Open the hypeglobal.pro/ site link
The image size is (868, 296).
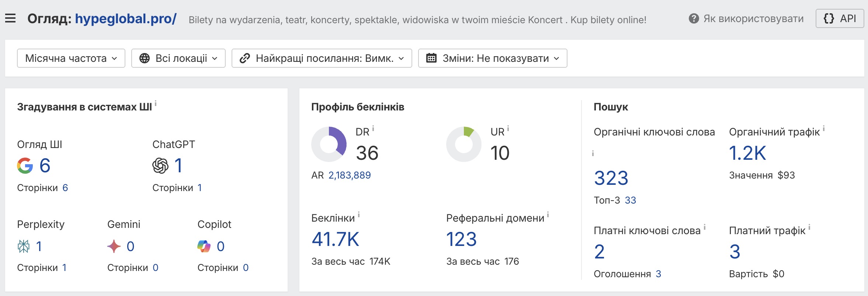pyautogui.click(x=126, y=19)
